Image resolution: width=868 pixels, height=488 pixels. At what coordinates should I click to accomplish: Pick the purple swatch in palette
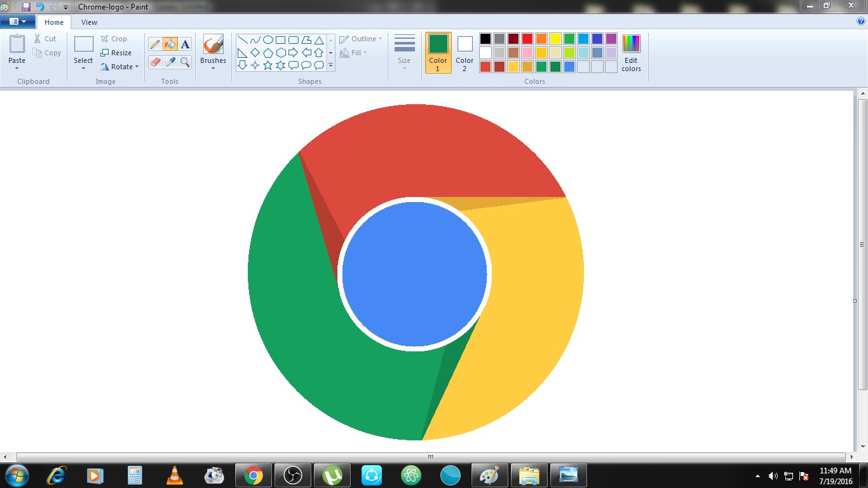coord(611,39)
